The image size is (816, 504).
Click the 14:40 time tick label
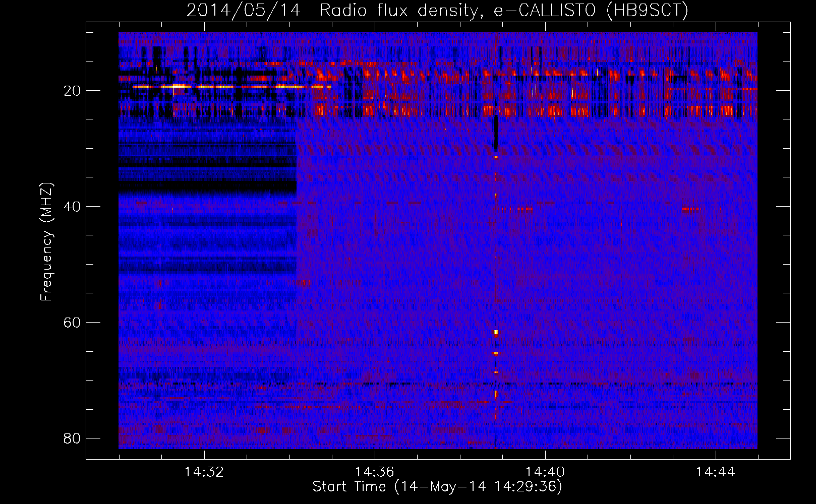click(x=545, y=472)
